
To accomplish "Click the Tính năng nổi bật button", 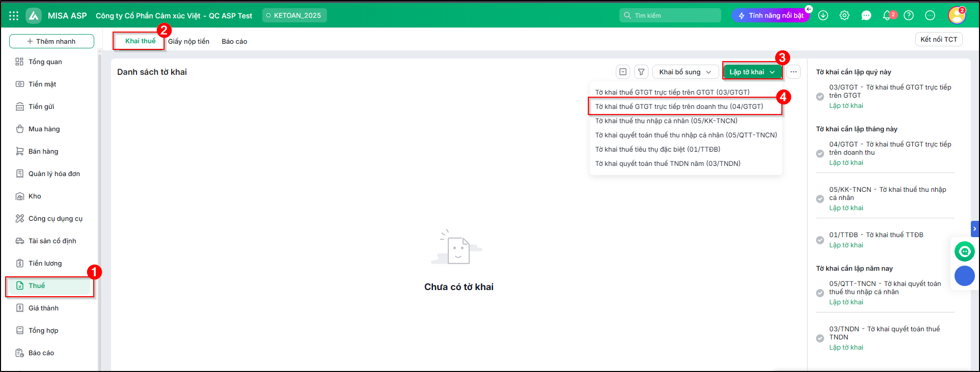I will pyautogui.click(x=771, y=16).
